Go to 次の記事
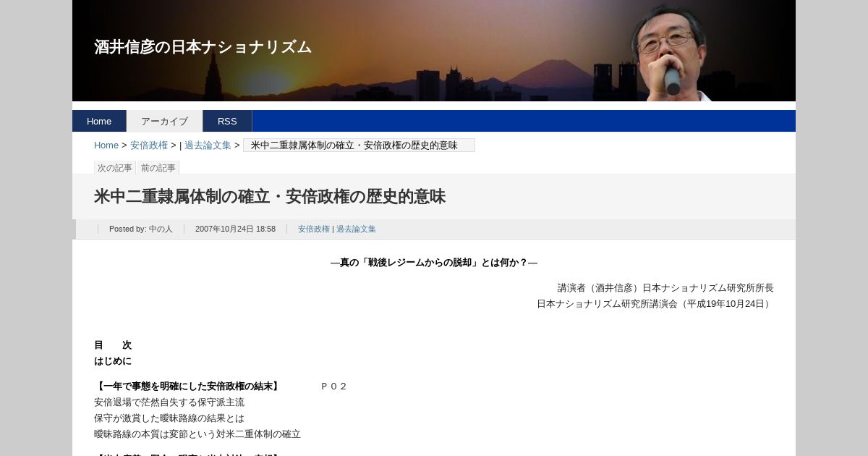This screenshot has height=456, width=868. [x=115, y=168]
